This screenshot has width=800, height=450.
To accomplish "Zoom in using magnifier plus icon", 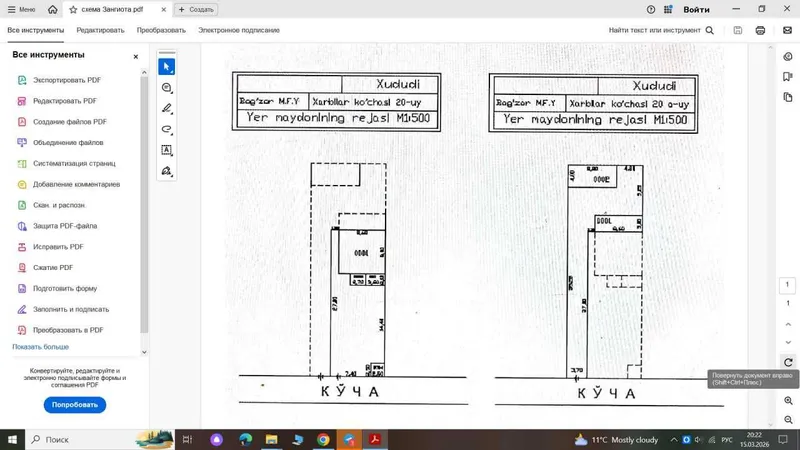I will click(788, 401).
